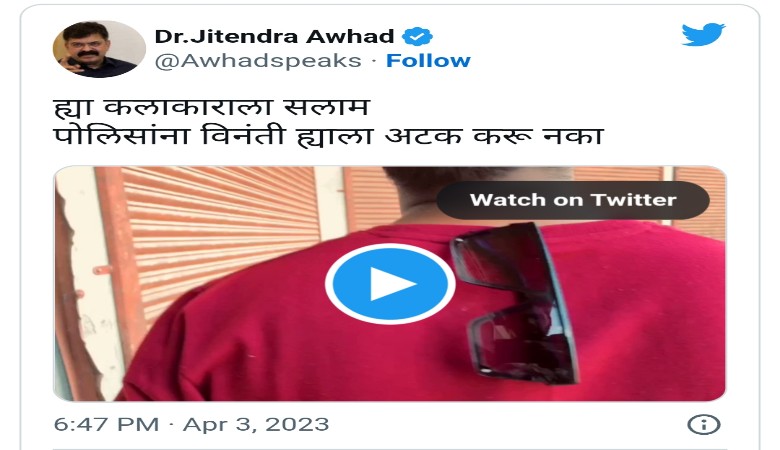Open Dr. Jitendra Awhad's profile picture
The image size is (780, 450).
99,49
